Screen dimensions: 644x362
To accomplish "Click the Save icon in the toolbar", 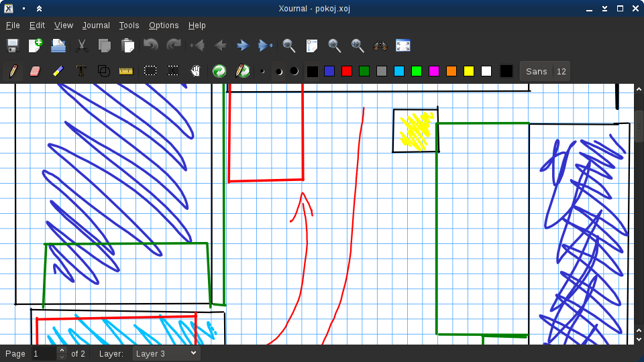I will tap(13, 46).
